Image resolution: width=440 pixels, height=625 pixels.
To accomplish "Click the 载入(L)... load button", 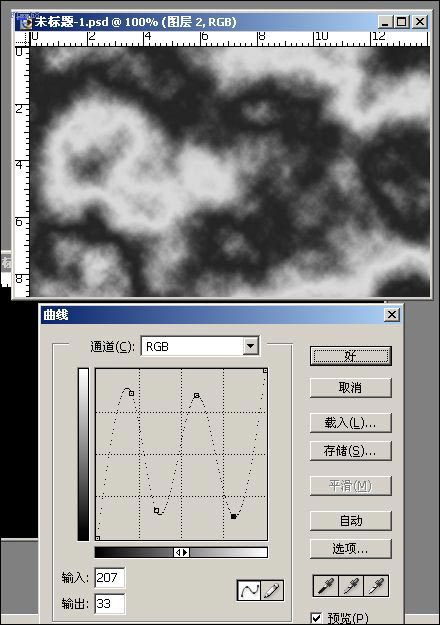I will tap(350, 423).
